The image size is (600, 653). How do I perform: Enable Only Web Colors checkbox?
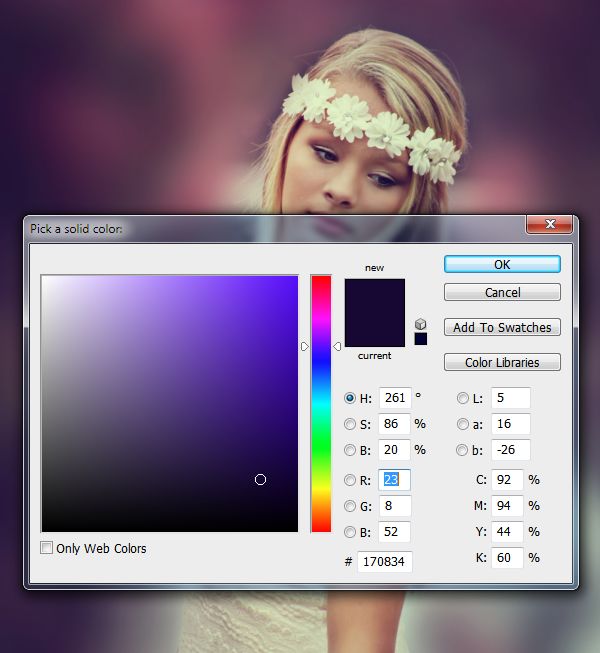47,548
